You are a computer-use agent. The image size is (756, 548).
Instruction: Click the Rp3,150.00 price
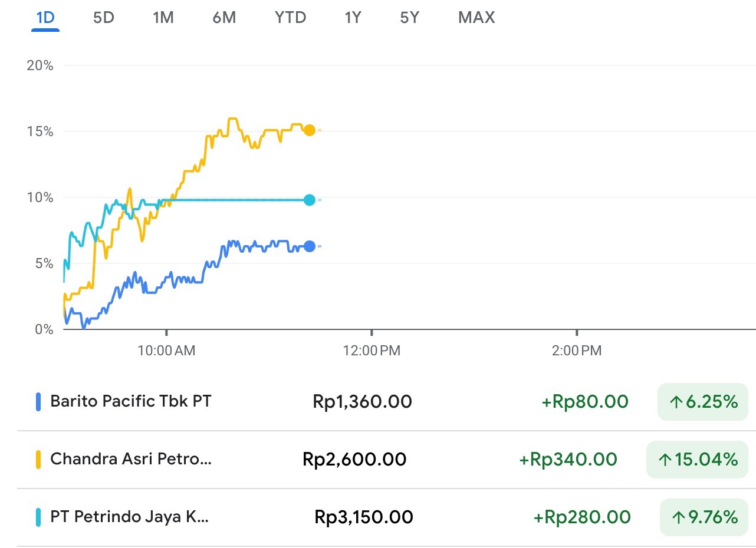(364, 517)
